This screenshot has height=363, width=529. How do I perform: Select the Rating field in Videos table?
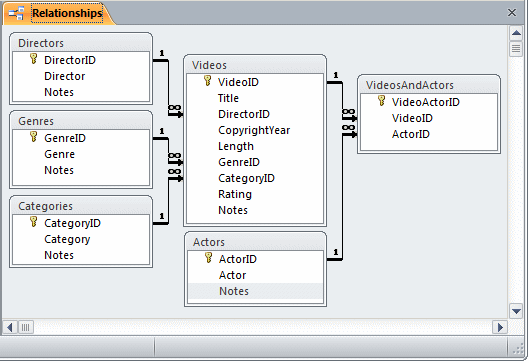tap(255, 194)
